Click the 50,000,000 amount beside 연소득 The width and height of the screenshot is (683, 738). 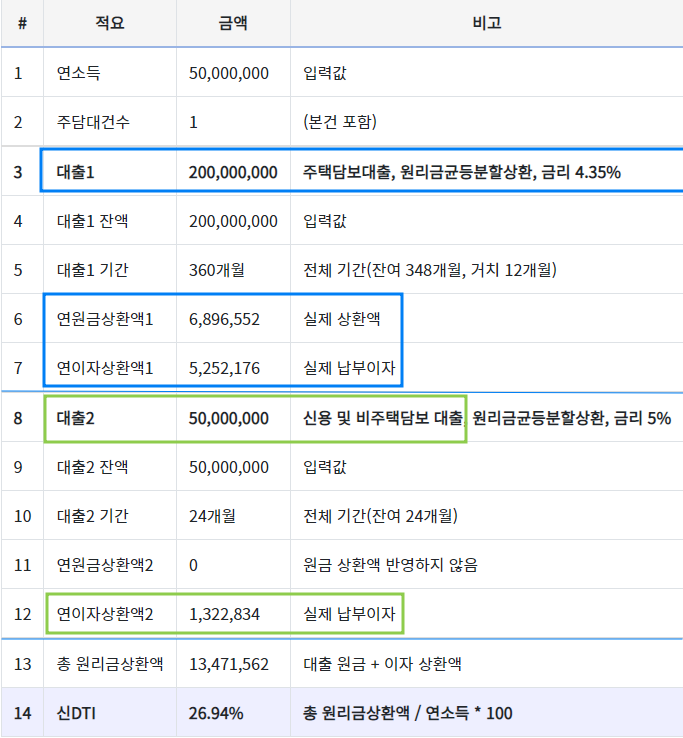pos(229,73)
